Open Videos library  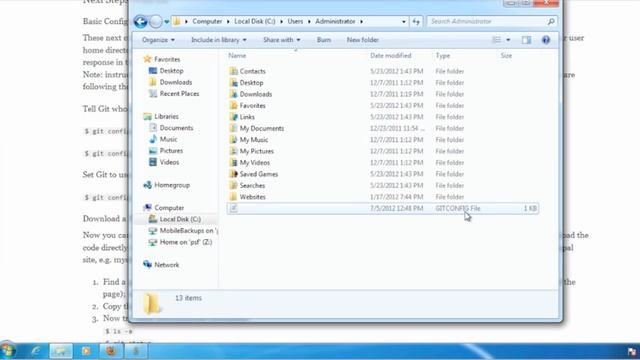pyautogui.click(x=169, y=162)
